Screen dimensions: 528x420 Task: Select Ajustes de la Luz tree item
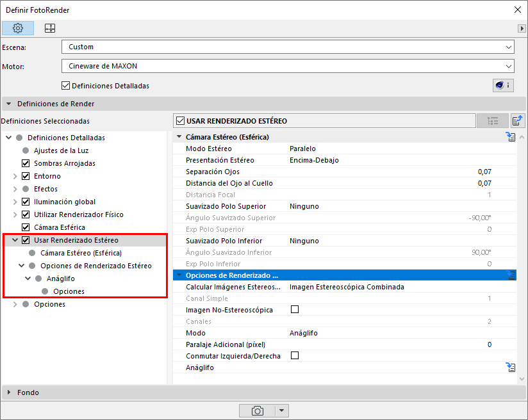click(x=61, y=150)
